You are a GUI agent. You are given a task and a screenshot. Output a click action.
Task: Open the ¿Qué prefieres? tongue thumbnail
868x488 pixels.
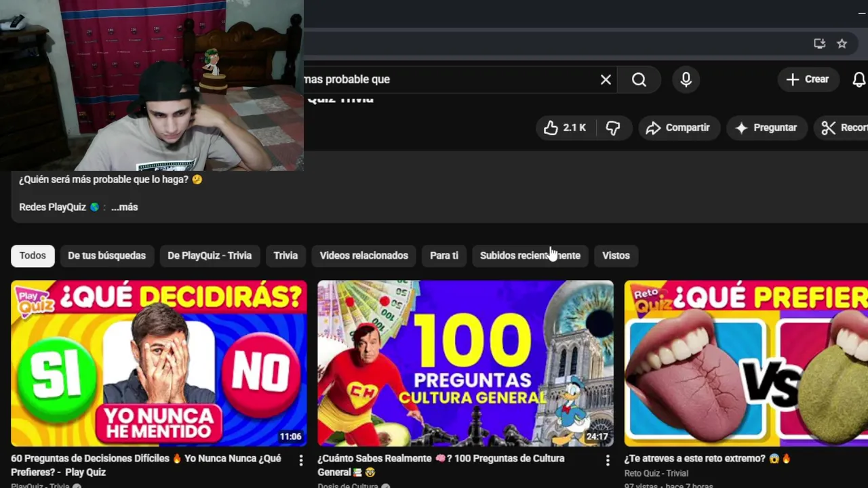coord(746,363)
